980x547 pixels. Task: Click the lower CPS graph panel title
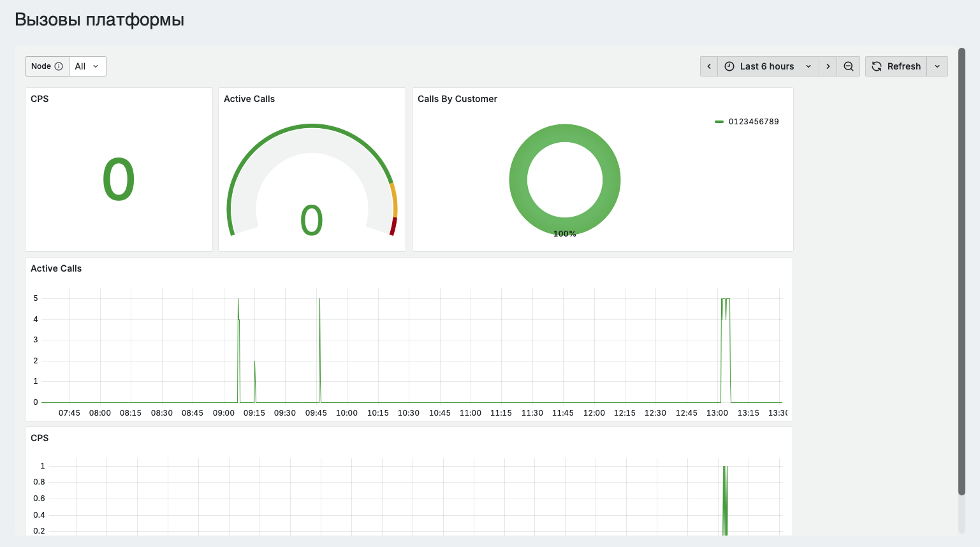coord(40,438)
